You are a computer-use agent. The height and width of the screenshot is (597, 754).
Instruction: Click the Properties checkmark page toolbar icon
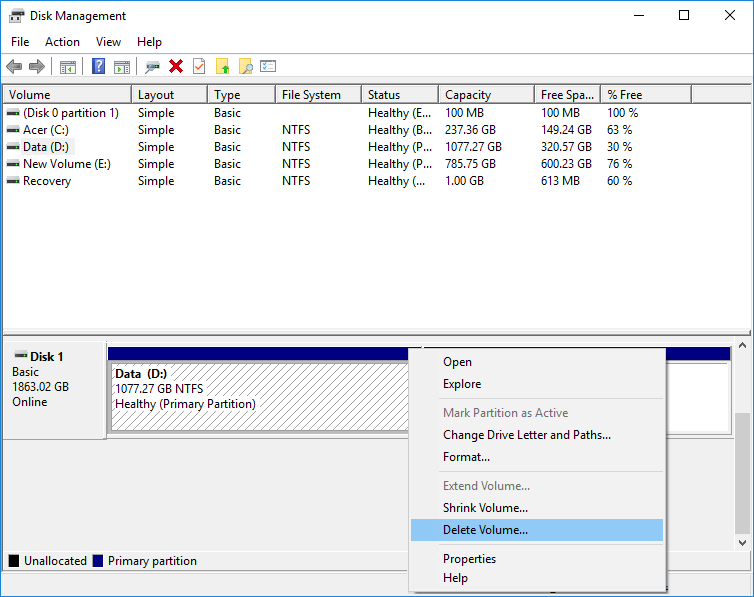pos(199,66)
